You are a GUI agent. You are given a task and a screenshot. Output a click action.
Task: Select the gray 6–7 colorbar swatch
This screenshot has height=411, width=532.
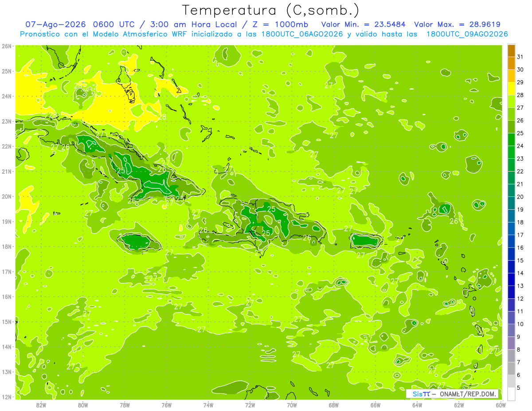[511, 369]
